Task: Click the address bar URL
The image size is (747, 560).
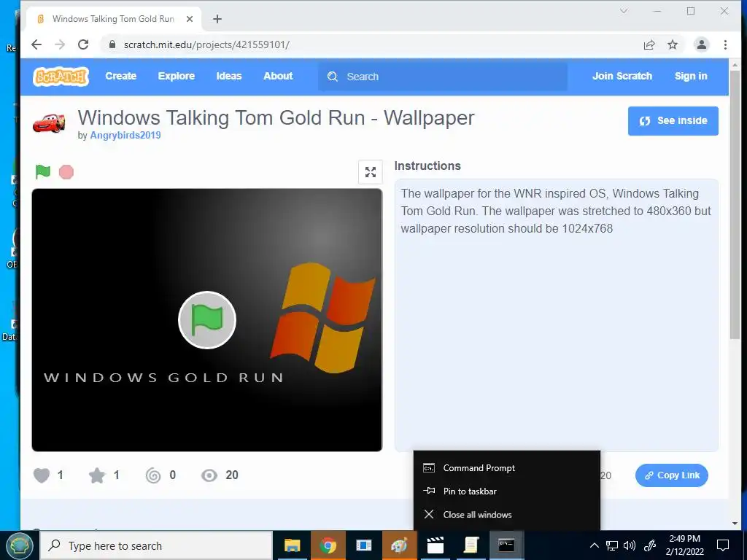Action: (206, 44)
